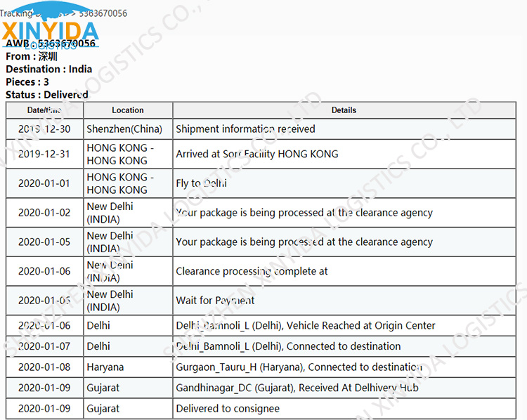Click 'Delivered to consignee' detail
The image size is (527, 420).
(x=228, y=409)
